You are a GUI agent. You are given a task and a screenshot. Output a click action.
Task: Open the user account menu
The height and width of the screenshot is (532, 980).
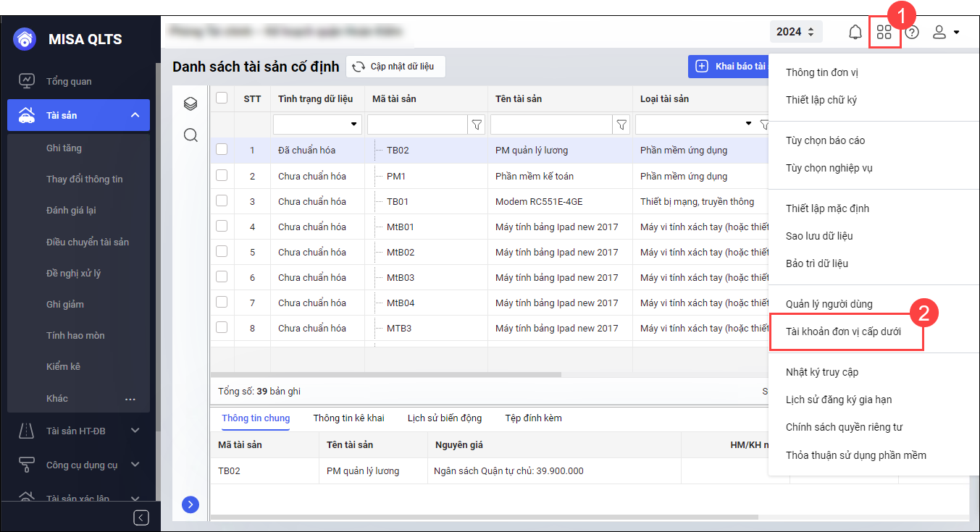click(x=945, y=32)
